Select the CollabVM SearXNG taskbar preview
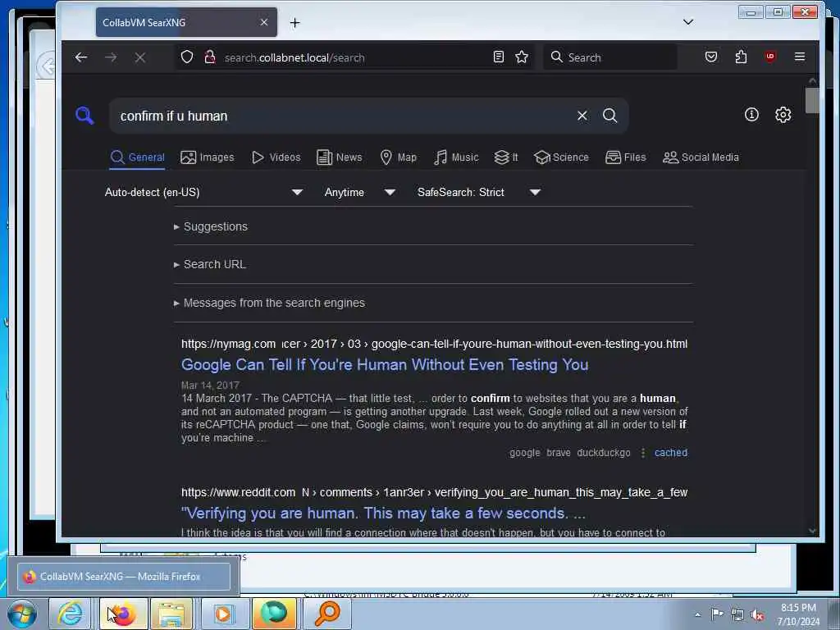 (x=124, y=577)
